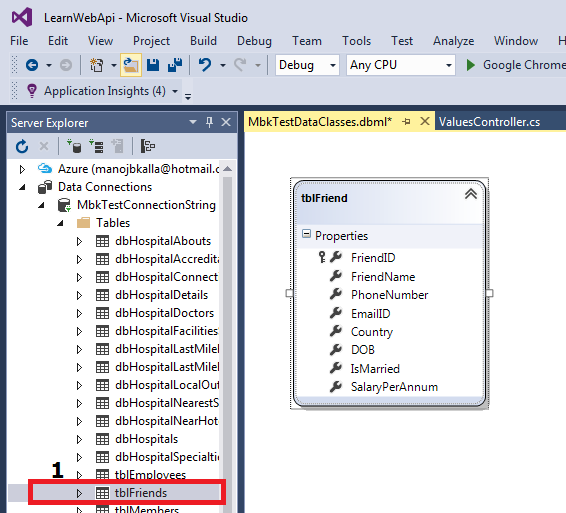Click the Navigate Backward arrow button
The image size is (566, 513).
pyautogui.click(x=32, y=65)
